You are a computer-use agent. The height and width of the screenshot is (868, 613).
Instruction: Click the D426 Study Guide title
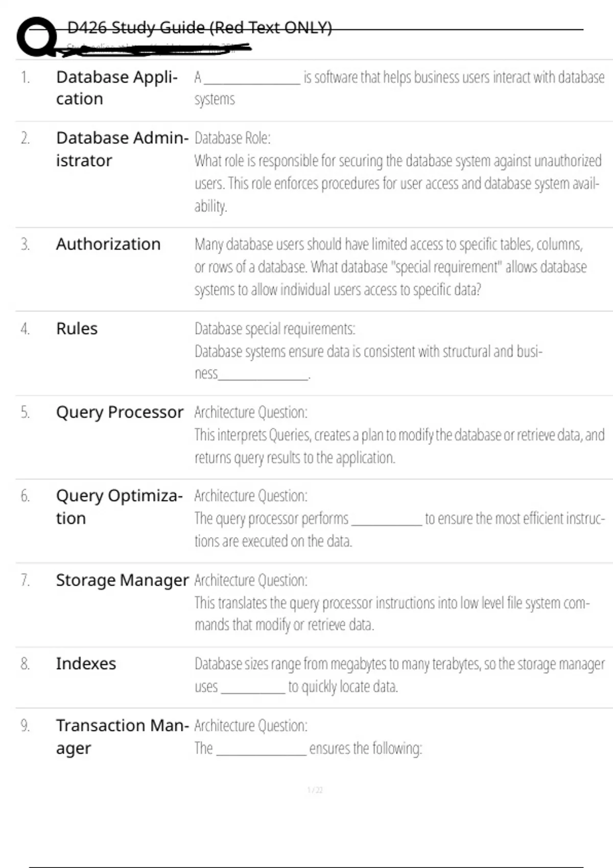pyautogui.click(x=199, y=27)
